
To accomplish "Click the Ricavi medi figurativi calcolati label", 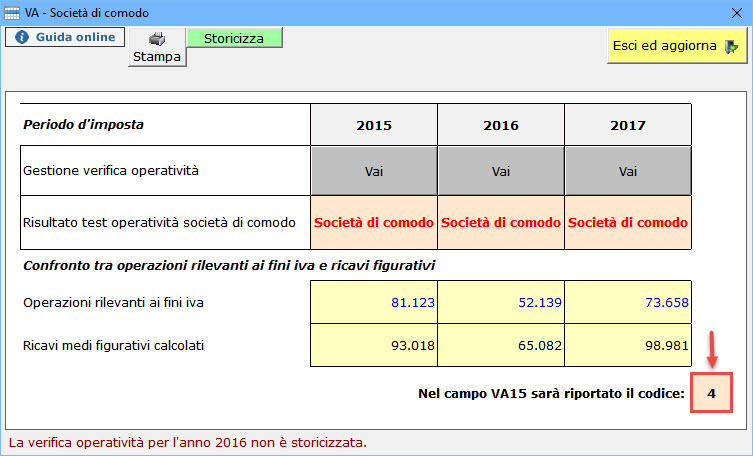I will click(113, 345).
